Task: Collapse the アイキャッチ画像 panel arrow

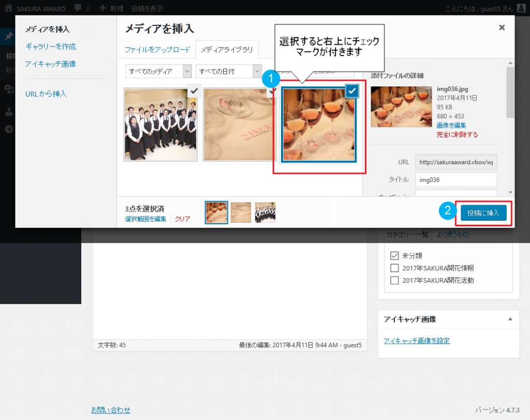Action: (x=510, y=319)
